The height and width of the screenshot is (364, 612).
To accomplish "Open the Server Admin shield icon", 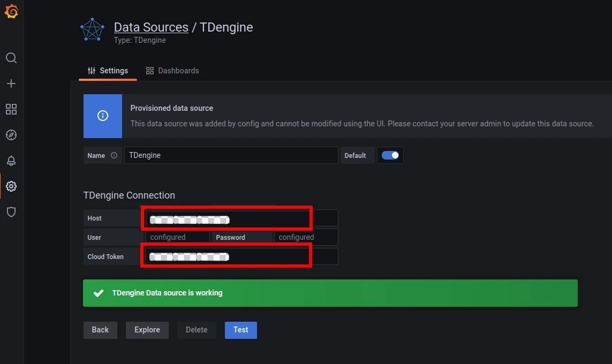I will tap(11, 212).
